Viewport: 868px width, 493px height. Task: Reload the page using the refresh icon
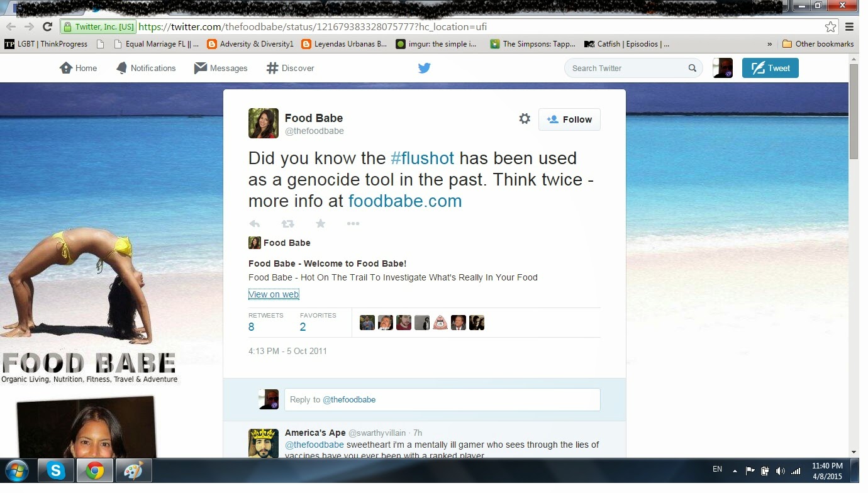[x=47, y=26]
